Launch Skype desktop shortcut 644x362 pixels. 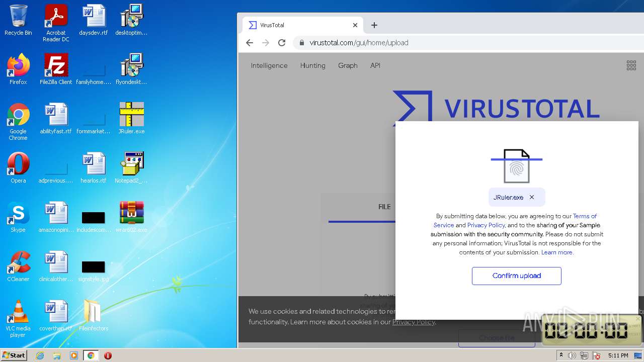pos(18,217)
